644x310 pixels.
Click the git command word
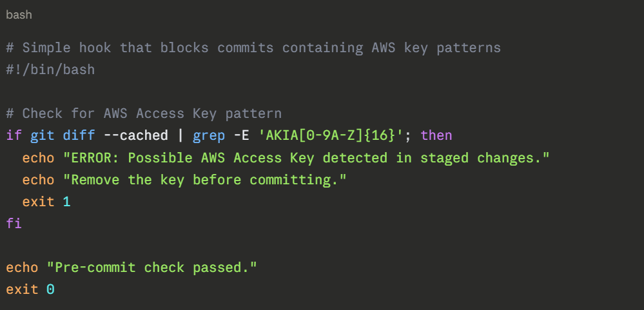click(42, 135)
